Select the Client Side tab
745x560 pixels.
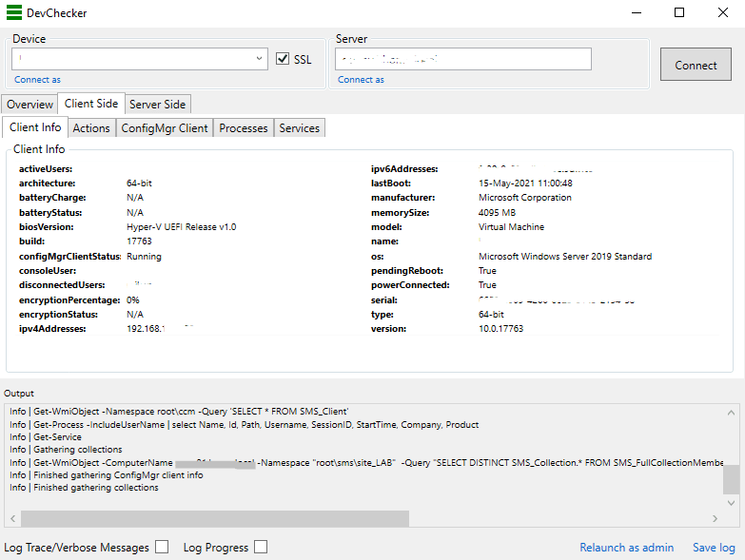tap(91, 104)
